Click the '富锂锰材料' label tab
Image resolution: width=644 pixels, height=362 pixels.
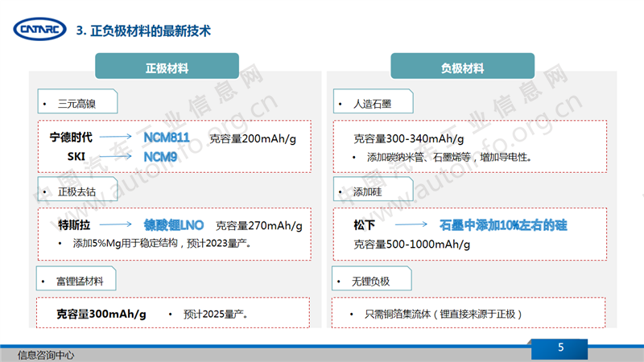click(76, 278)
